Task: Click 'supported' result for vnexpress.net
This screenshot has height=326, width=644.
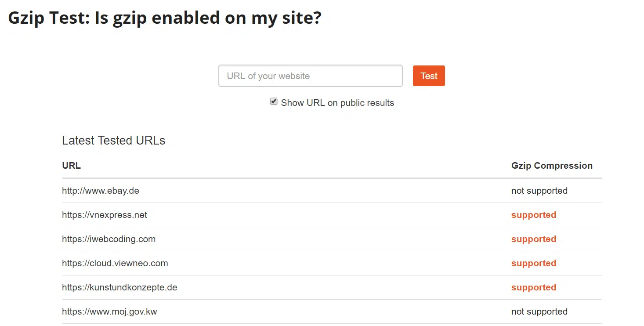Action: pyautogui.click(x=533, y=215)
